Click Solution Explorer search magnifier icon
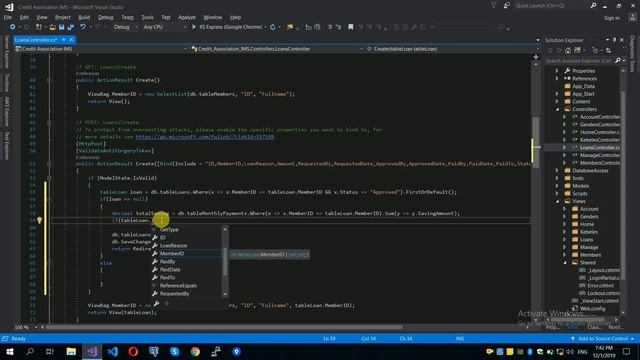The image size is (640, 360). [618, 61]
